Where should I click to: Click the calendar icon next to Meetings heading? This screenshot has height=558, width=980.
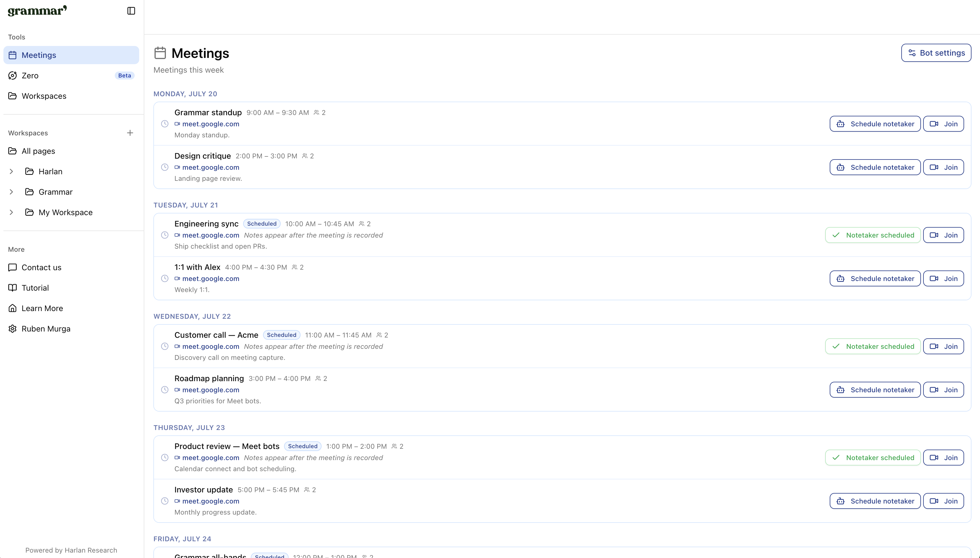(160, 53)
